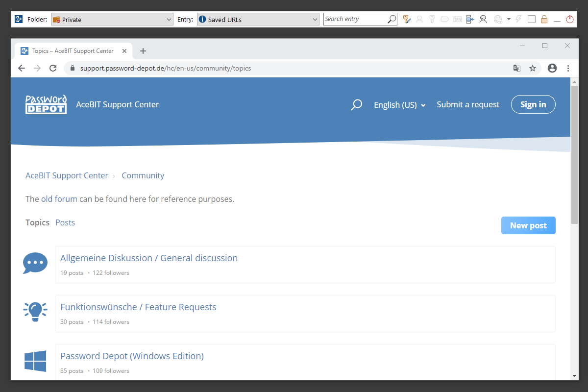Image resolution: width=588 pixels, height=392 pixels.
Task: Click '19 posts' text under General discussion
Action: tap(72, 273)
